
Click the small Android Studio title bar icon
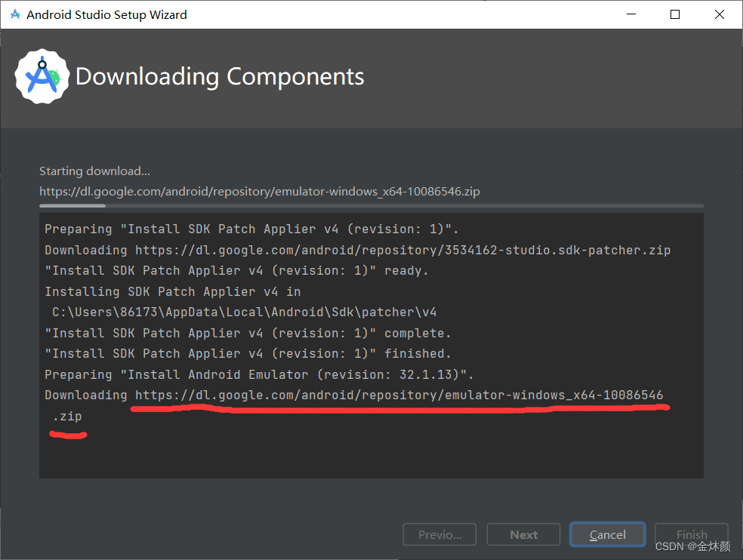15,14
